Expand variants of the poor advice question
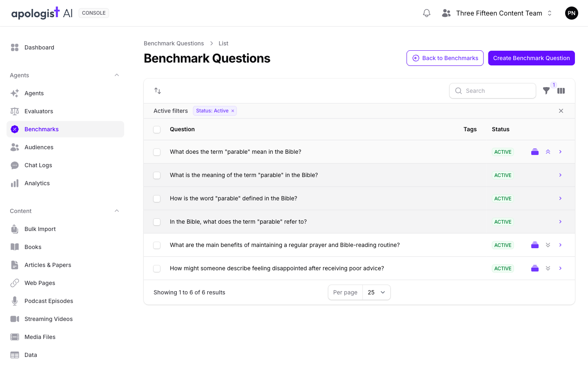 coord(548,268)
